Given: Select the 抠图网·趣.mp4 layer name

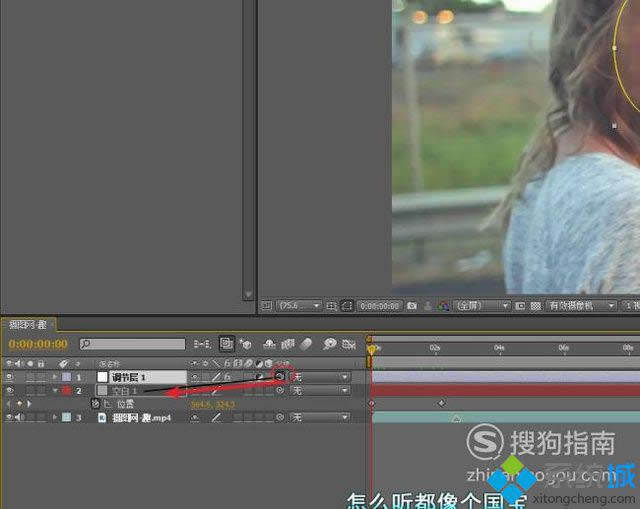Looking at the screenshot, I should 141,418.
